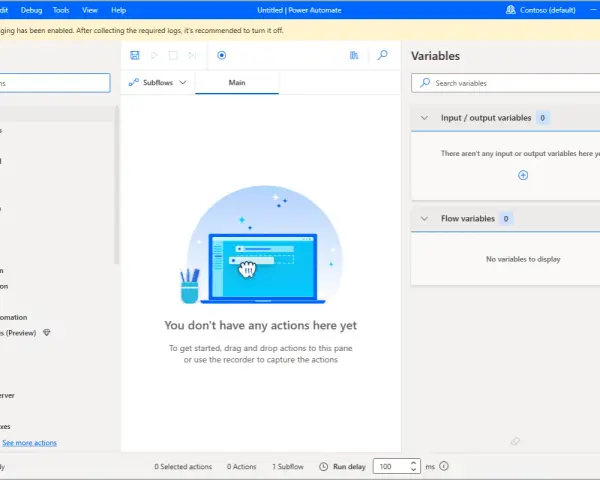Screen dimensions: 600x480
Task: Click the '0 Selected actions' status text
Action: pyautogui.click(x=183, y=467)
